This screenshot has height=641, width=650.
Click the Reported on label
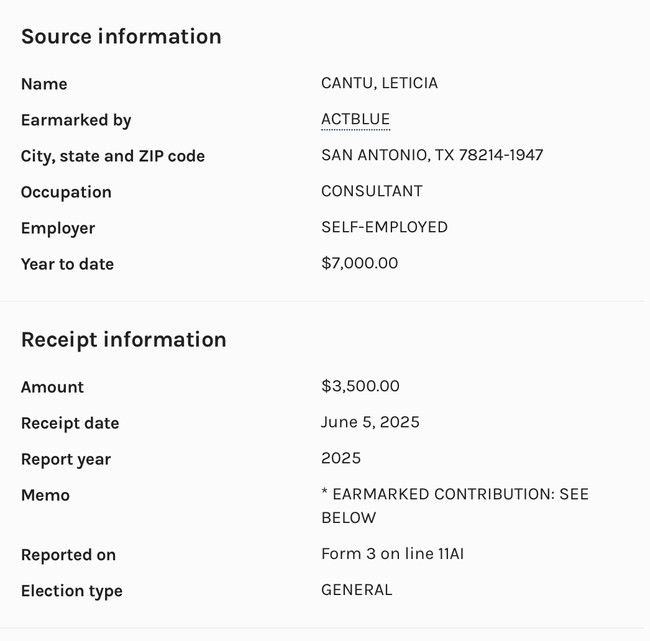68,555
